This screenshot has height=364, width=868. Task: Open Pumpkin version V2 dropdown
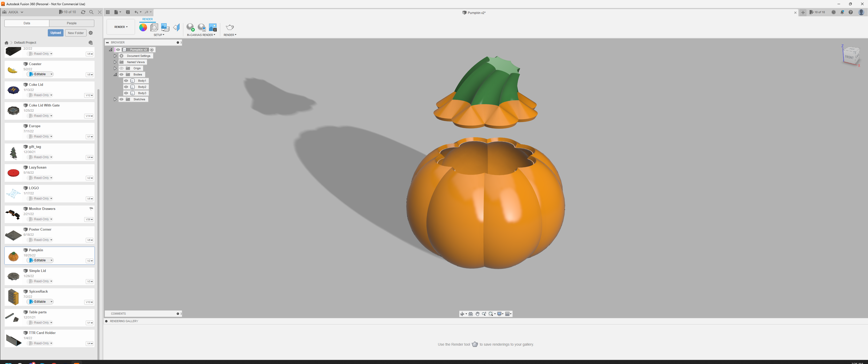[90, 261]
